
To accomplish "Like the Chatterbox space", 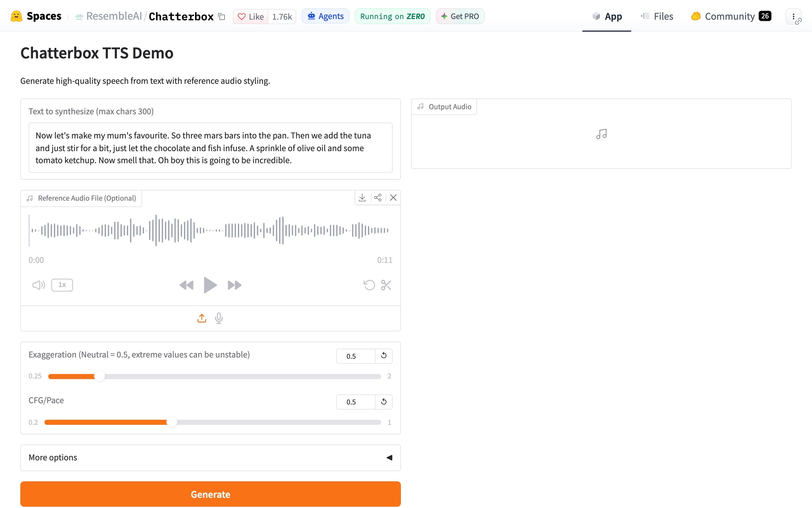I will pyautogui.click(x=251, y=17).
